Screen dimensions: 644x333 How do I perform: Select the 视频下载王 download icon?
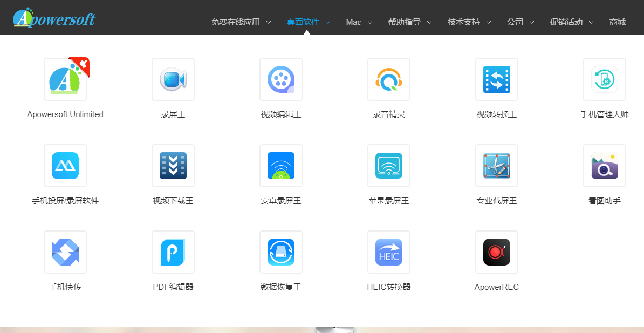[x=173, y=166]
